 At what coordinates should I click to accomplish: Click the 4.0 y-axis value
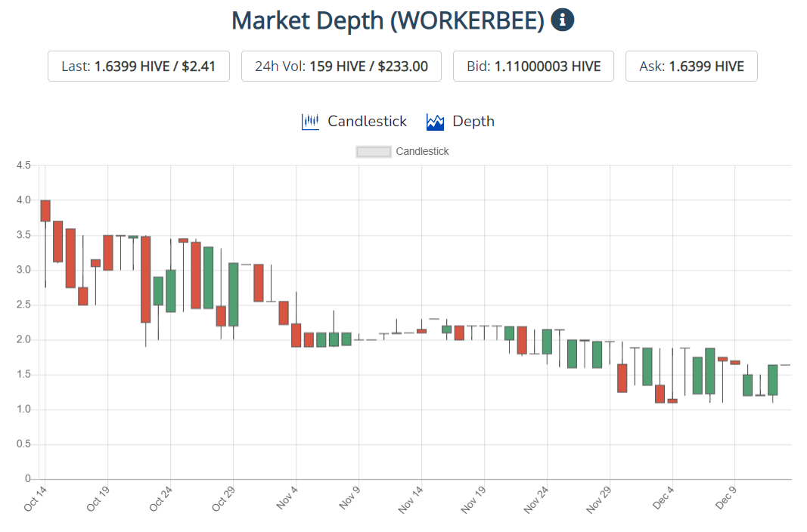[23, 200]
